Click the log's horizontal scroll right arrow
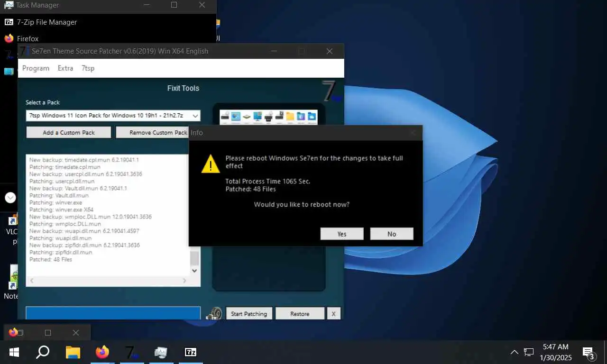This screenshot has width=607, height=364. (185, 281)
